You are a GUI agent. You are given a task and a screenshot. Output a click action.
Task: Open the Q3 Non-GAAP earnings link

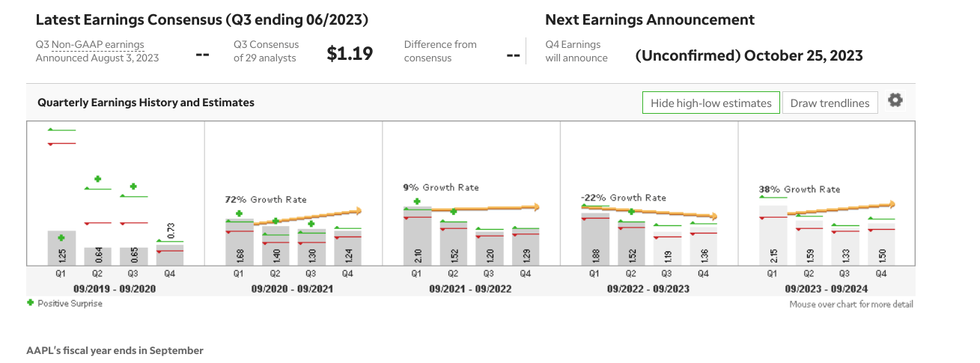97,45
